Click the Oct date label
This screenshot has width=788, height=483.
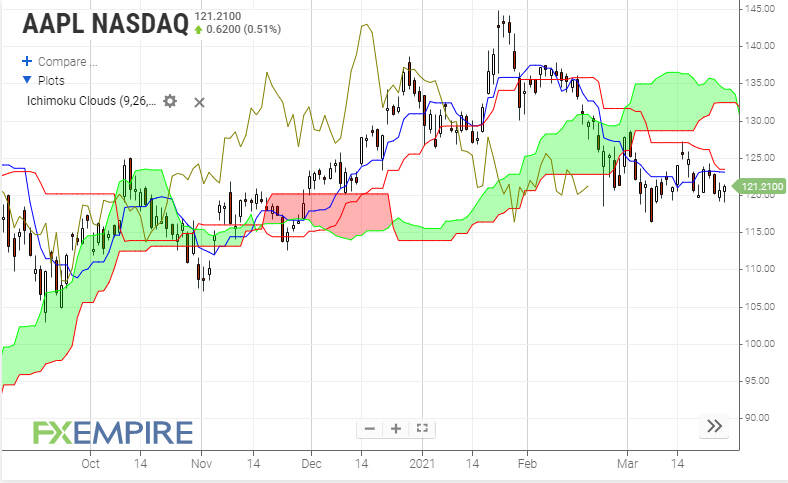tap(90, 463)
